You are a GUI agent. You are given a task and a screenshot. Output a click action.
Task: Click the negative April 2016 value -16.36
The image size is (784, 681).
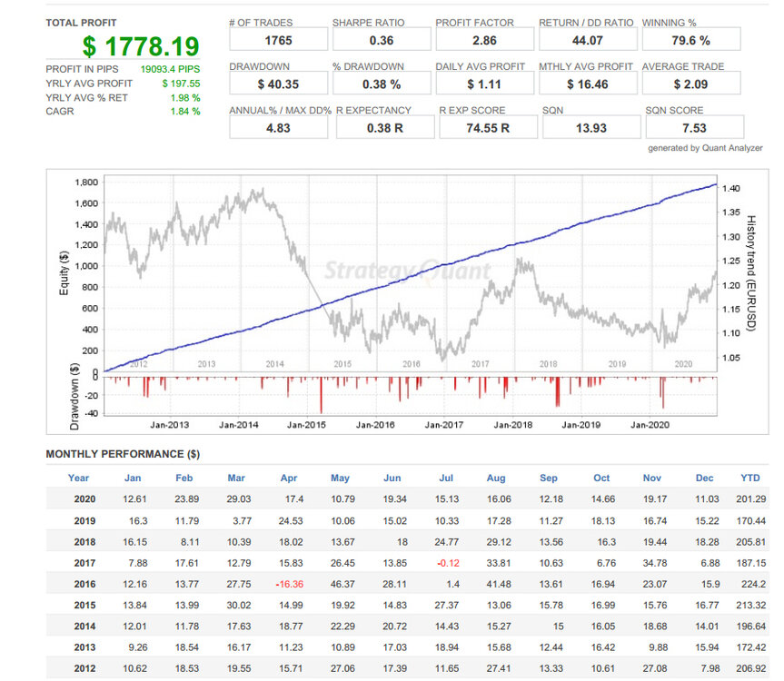pos(290,584)
